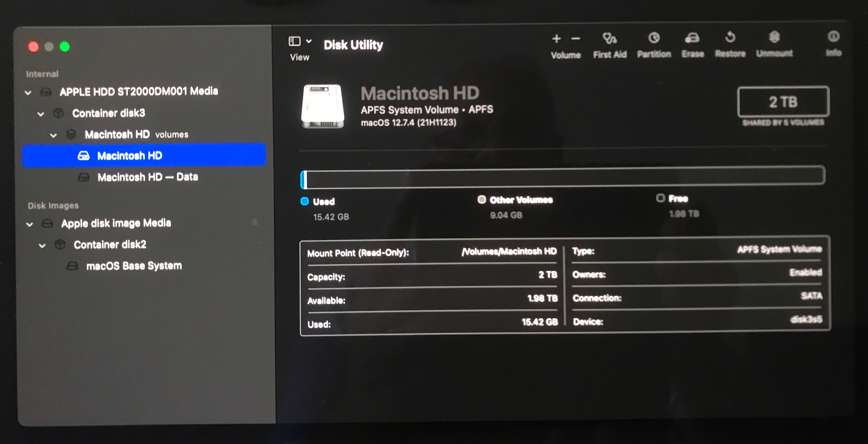Collapse Macintosh HD volumes group
The height and width of the screenshot is (444, 868).
[x=53, y=135]
